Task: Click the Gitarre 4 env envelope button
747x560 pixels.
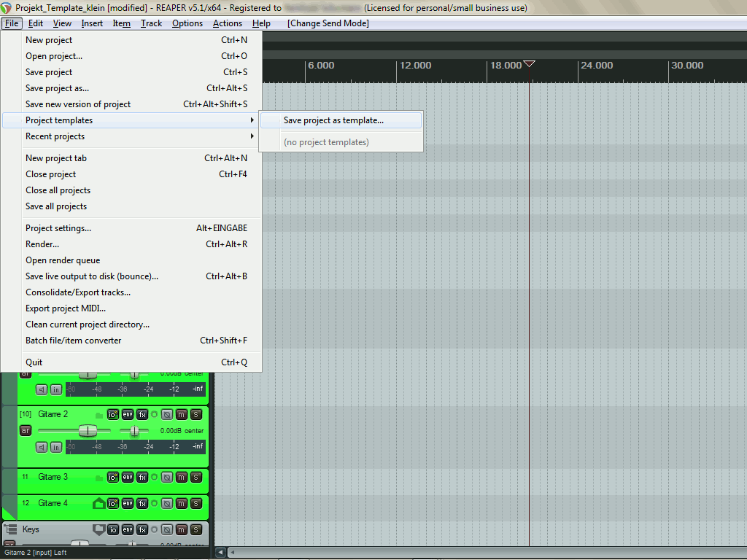Action: click(x=128, y=503)
